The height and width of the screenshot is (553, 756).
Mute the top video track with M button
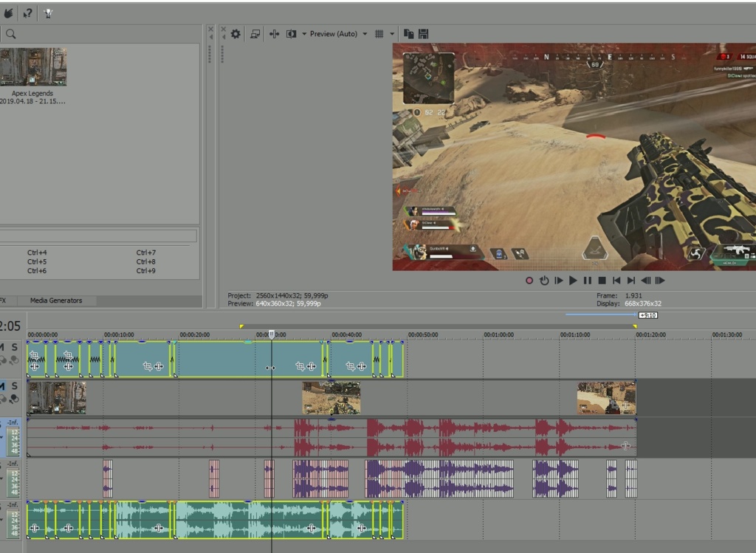(4, 348)
